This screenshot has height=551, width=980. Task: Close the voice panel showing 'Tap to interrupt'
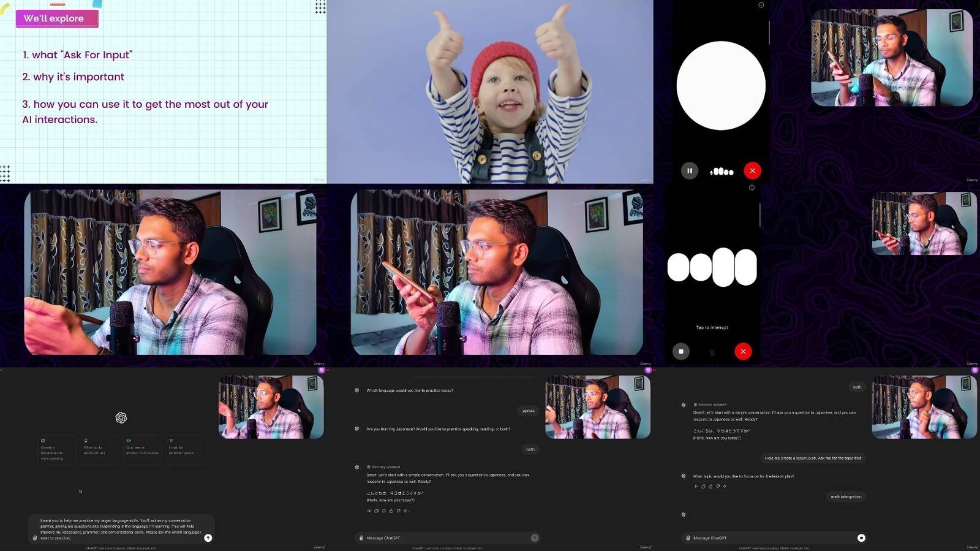coord(743,351)
